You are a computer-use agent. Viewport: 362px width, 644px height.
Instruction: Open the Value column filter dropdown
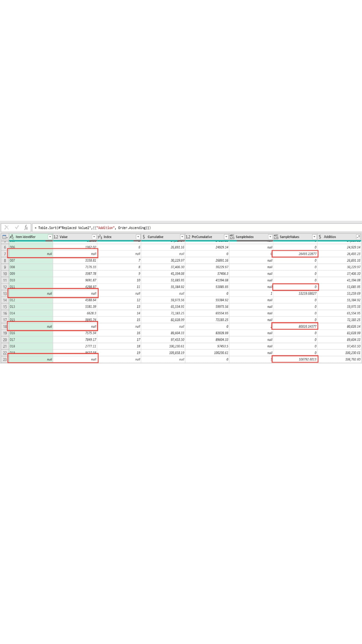94,237
